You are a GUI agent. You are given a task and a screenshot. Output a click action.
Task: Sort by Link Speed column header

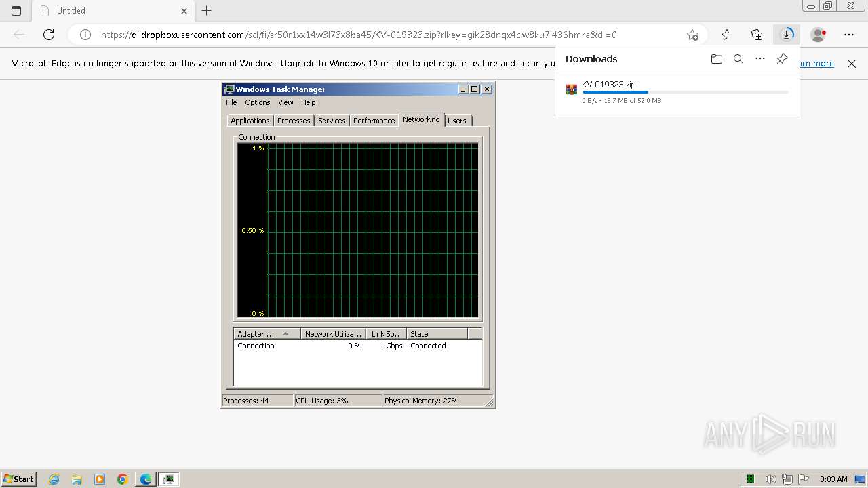click(x=387, y=334)
